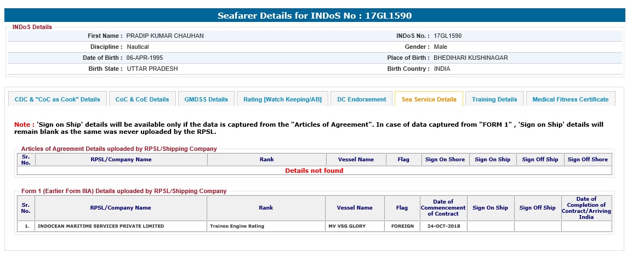Go to the DC Endorsement tab
This screenshot has height=254, width=644.
pyautogui.click(x=361, y=99)
